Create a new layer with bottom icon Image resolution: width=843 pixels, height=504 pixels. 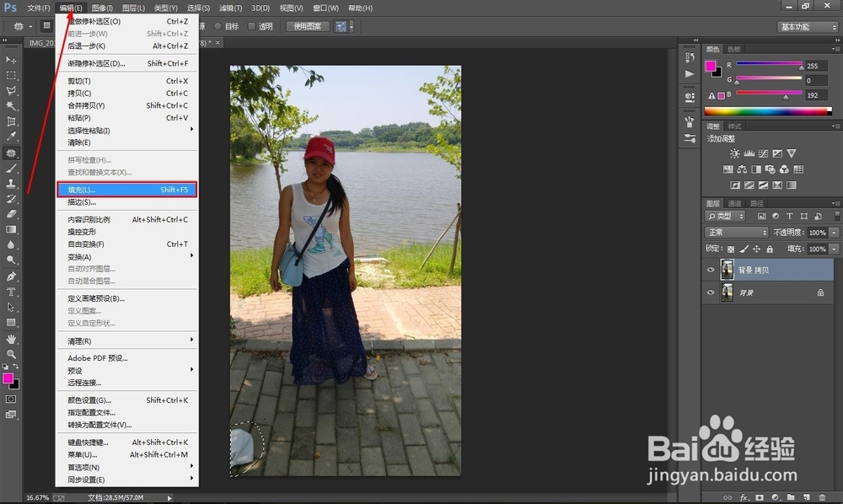[807, 497]
